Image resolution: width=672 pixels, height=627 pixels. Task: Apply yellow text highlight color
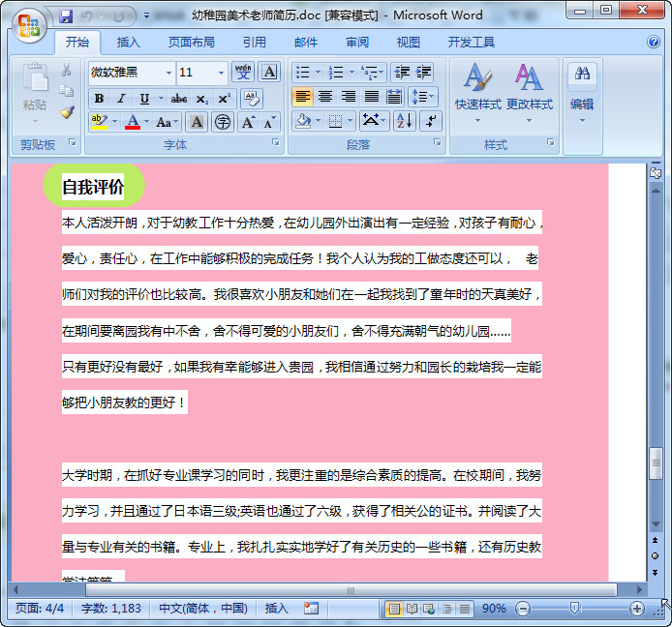(x=99, y=122)
